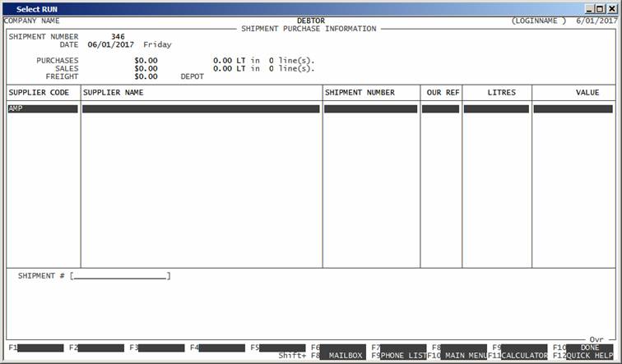
Task: Click the LITRES column header
Action: [x=501, y=92]
